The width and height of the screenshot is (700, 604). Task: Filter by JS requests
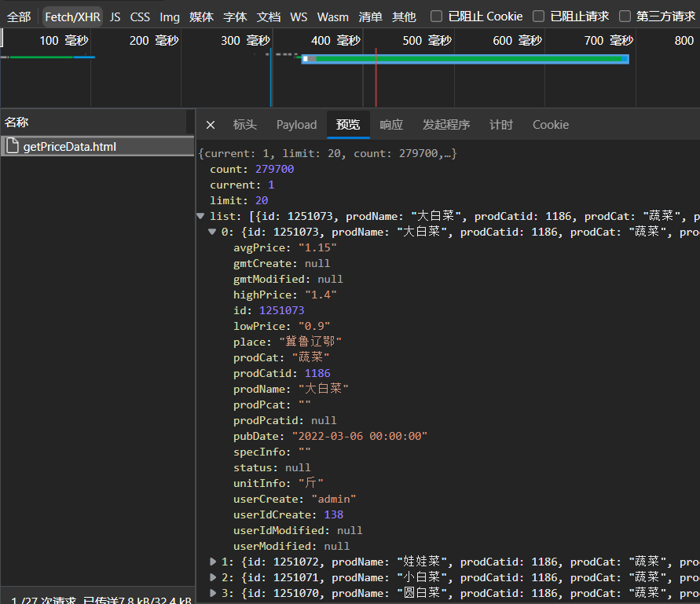click(115, 17)
